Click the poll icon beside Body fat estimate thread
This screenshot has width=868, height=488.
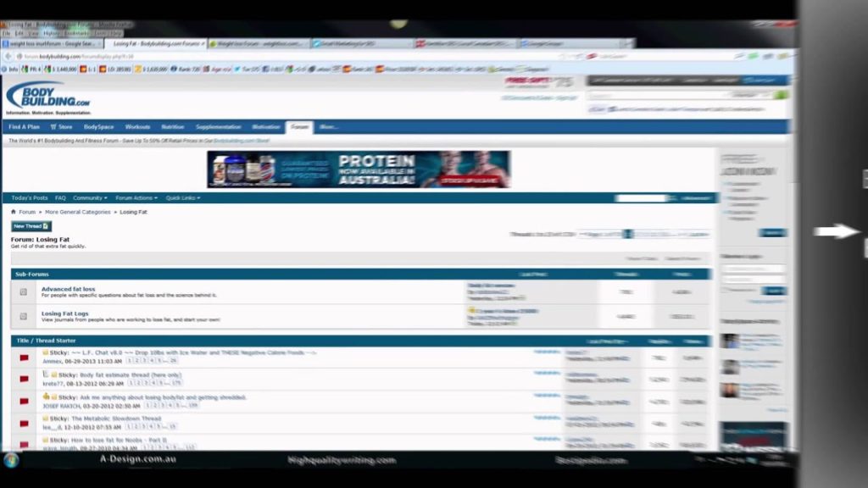[x=46, y=374]
